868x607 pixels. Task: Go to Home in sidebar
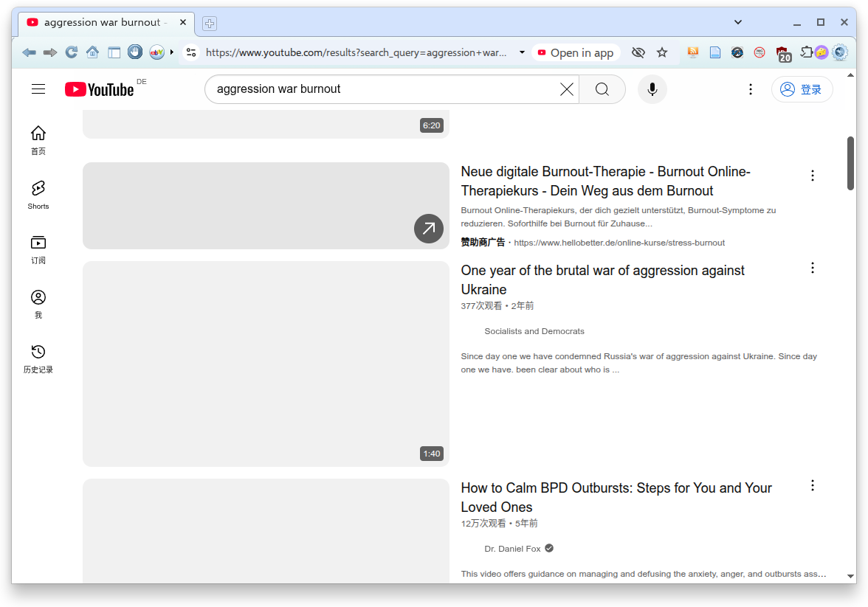pyautogui.click(x=38, y=140)
